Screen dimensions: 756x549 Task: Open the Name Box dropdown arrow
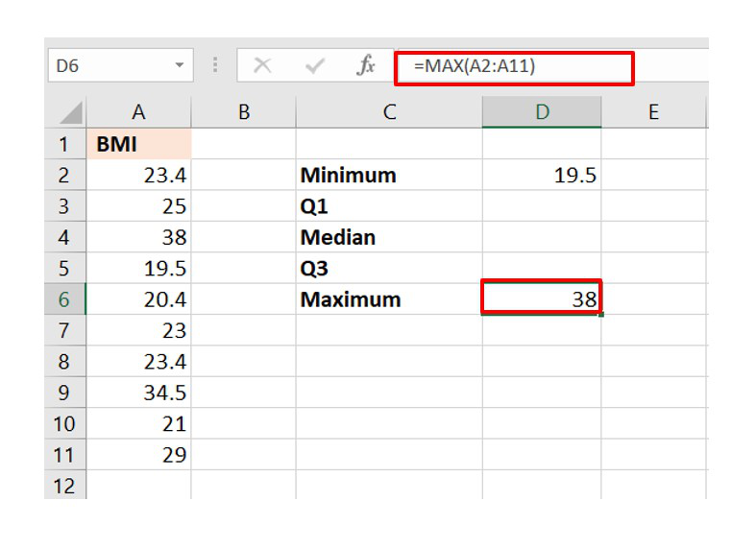tap(180, 65)
